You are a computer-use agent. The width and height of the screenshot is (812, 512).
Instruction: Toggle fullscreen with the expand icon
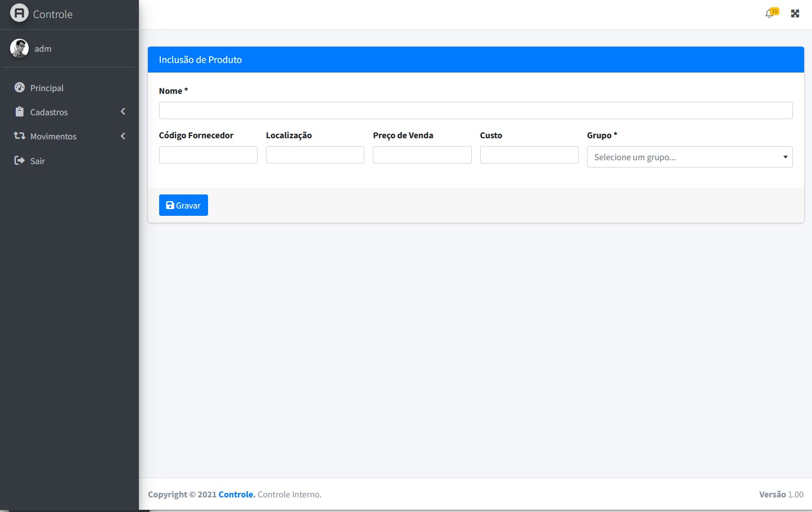795,13
